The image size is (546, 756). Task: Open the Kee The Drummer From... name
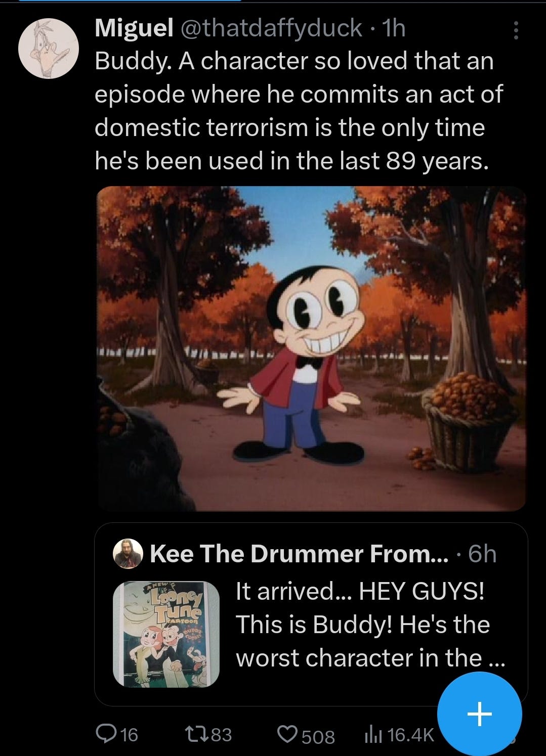click(x=299, y=554)
